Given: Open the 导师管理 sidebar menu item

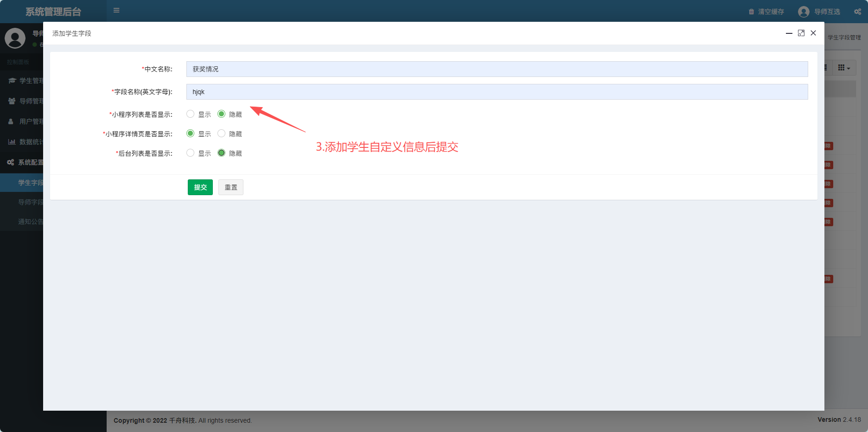Looking at the screenshot, I should click(x=26, y=101).
